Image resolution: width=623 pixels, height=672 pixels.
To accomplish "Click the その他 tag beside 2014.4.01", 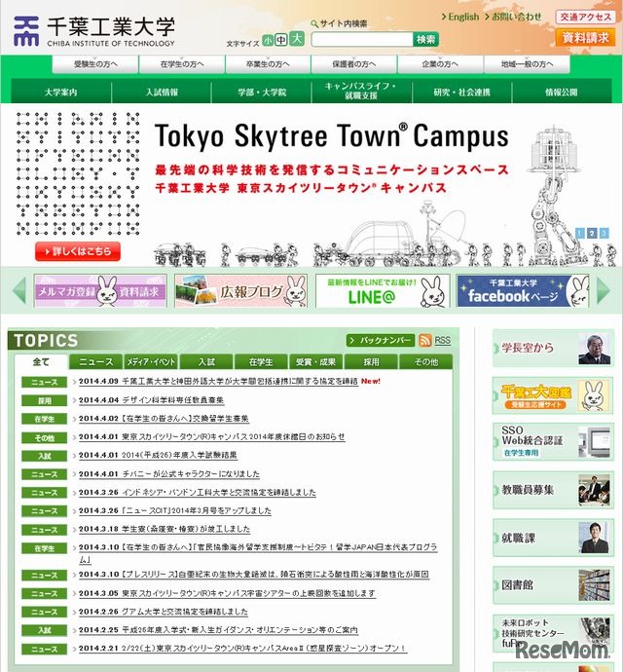I will [45, 438].
